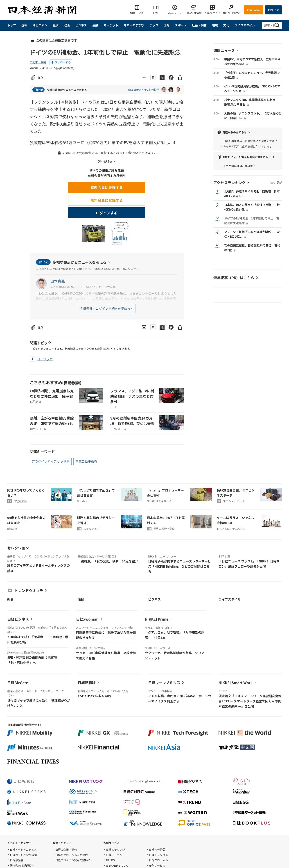Expand NIKKEI Smart Work section chevron
The image size is (289, 868).
[255, 682]
